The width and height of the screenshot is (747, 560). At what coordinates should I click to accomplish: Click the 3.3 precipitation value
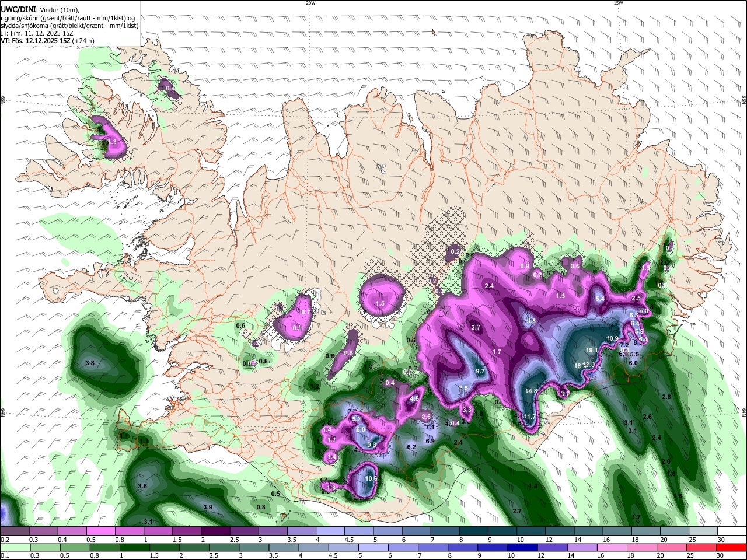click(x=467, y=410)
